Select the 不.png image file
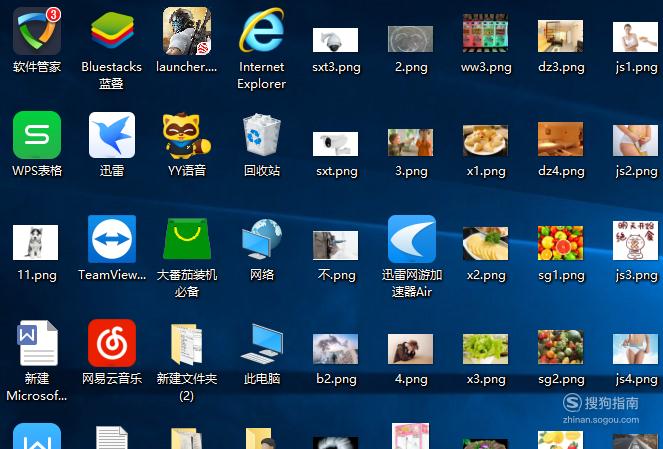The width and height of the screenshot is (663, 449). (x=335, y=245)
